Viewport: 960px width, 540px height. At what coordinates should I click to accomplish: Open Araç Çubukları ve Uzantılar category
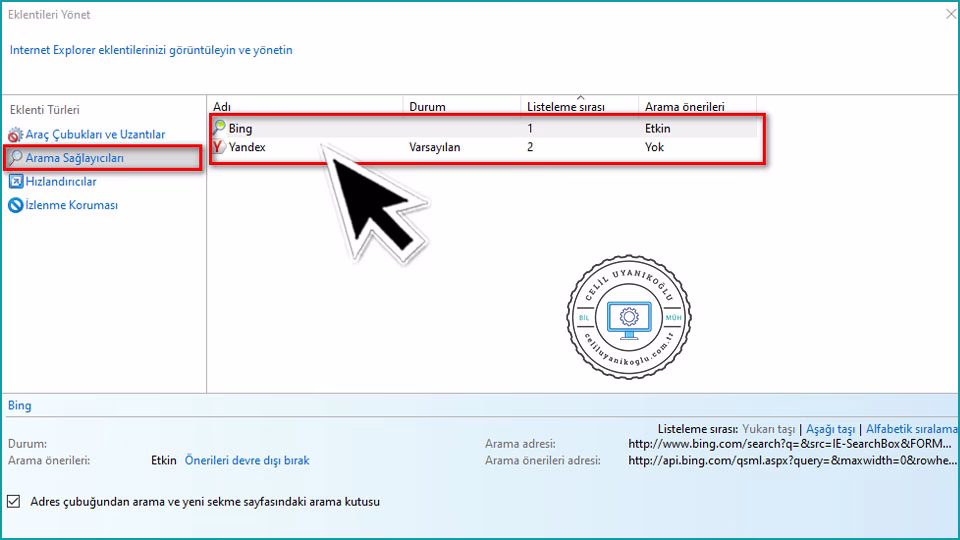click(95, 135)
